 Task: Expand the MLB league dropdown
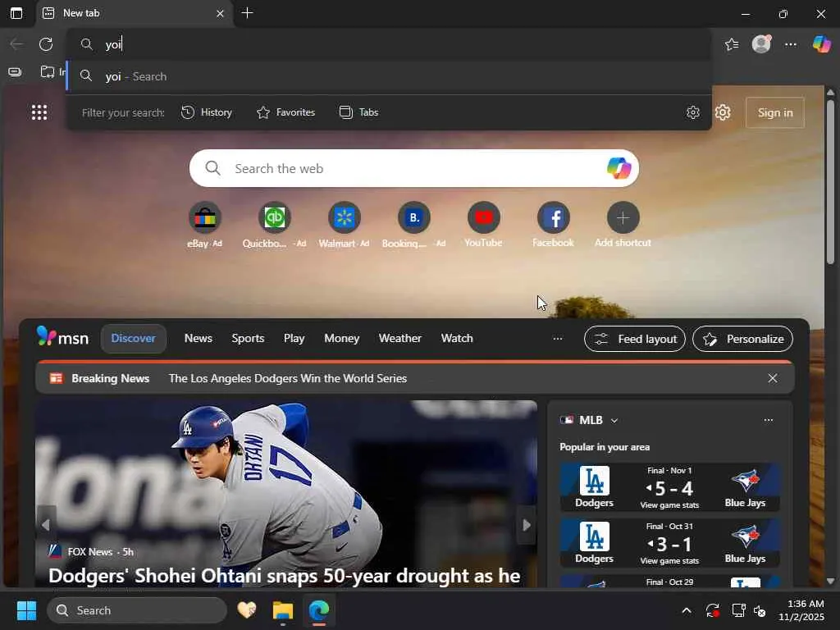point(614,421)
